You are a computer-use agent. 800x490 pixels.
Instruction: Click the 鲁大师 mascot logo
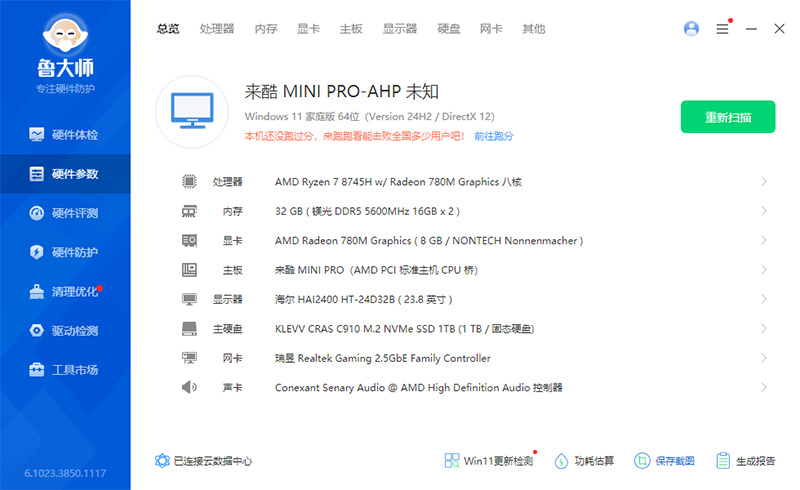click(x=65, y=33)
